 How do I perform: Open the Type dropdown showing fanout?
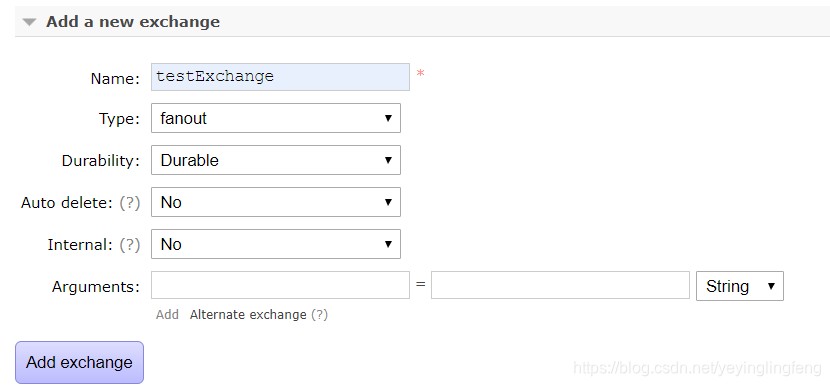click(x=276, y=118)
